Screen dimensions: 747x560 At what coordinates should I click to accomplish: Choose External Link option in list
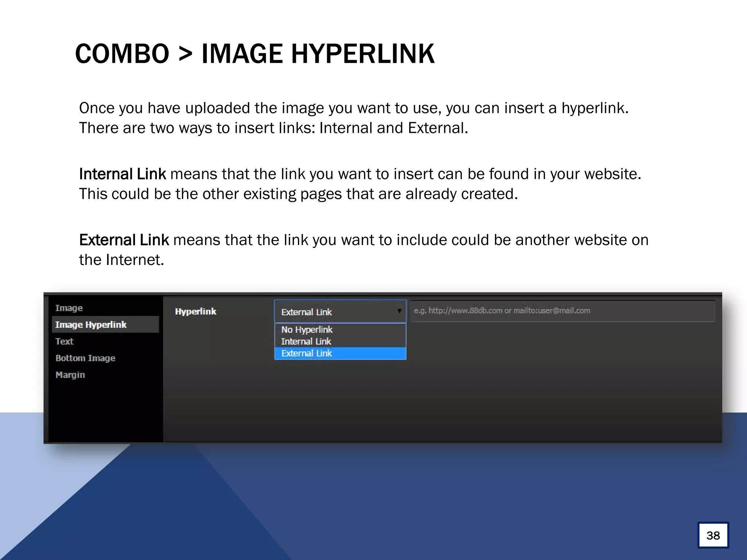340,353
